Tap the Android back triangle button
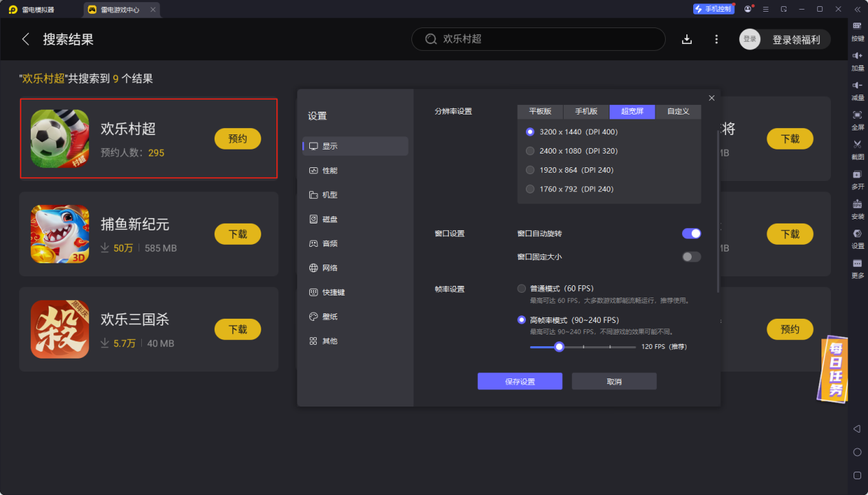868x495 pixels. tap(857, 428)
